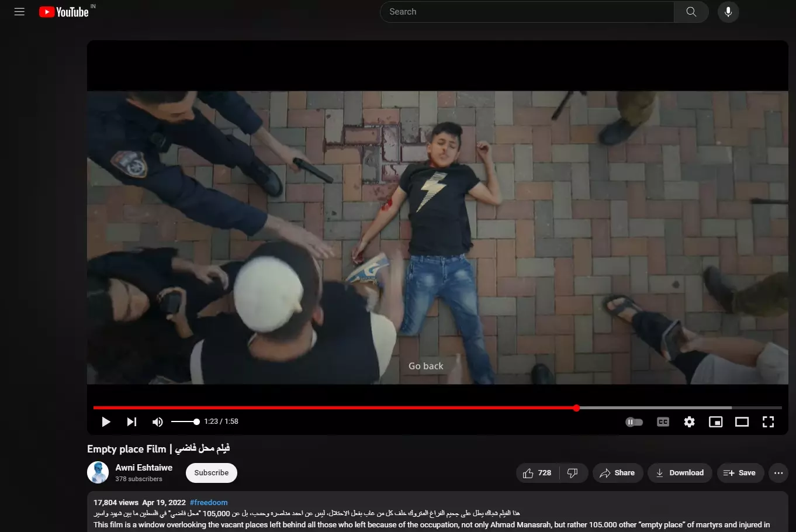Viewport: 796px width, 532px height.
Task: Open player settings gear
Action: pos(689,422)
